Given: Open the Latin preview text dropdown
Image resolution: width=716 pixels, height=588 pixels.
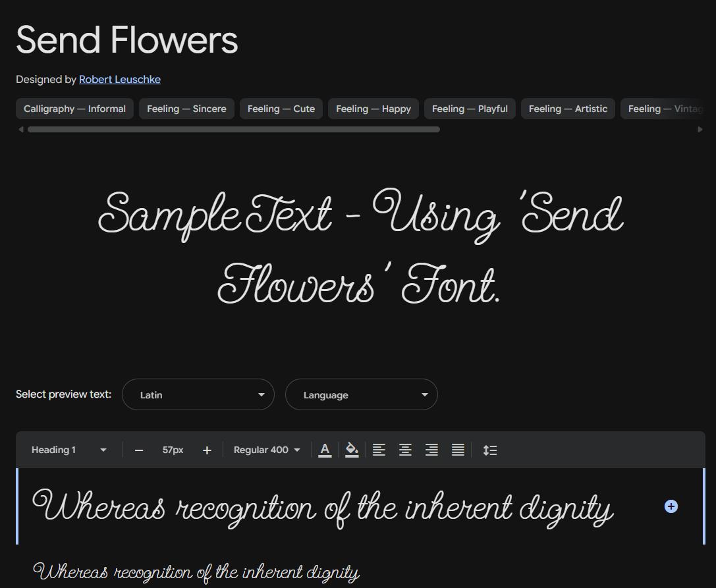Looking at the screenshot, I should [198, 394].
